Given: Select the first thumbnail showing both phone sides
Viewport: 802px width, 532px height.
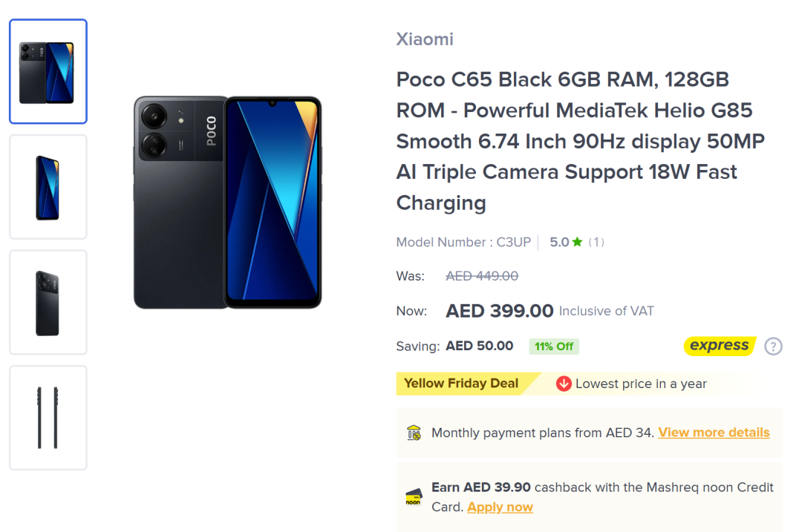Looking at the screenshot, I should tap(48, 71).
